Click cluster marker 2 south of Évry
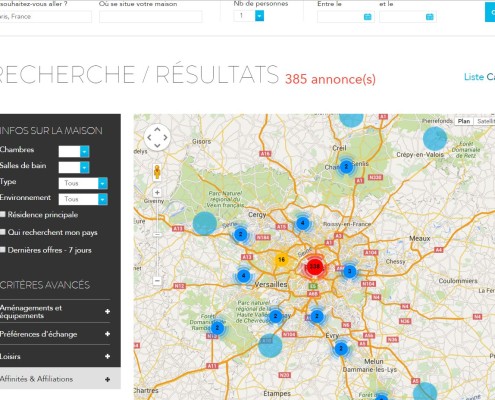The image size is (495, 400). click(341, 349)
